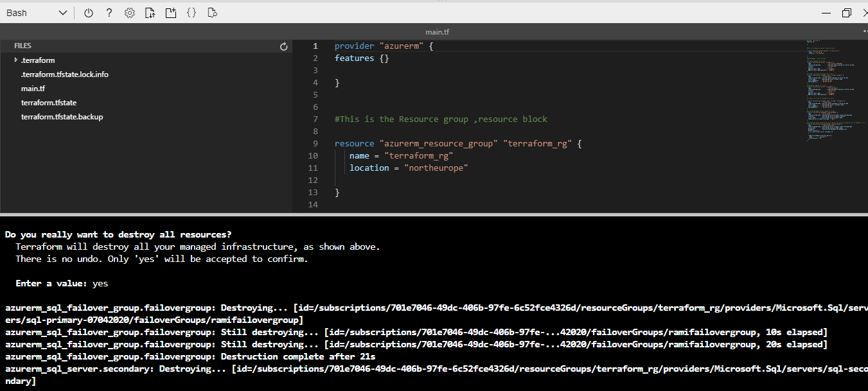
Task: Refresh the FILES explorer list
Action: click(284, 46)
